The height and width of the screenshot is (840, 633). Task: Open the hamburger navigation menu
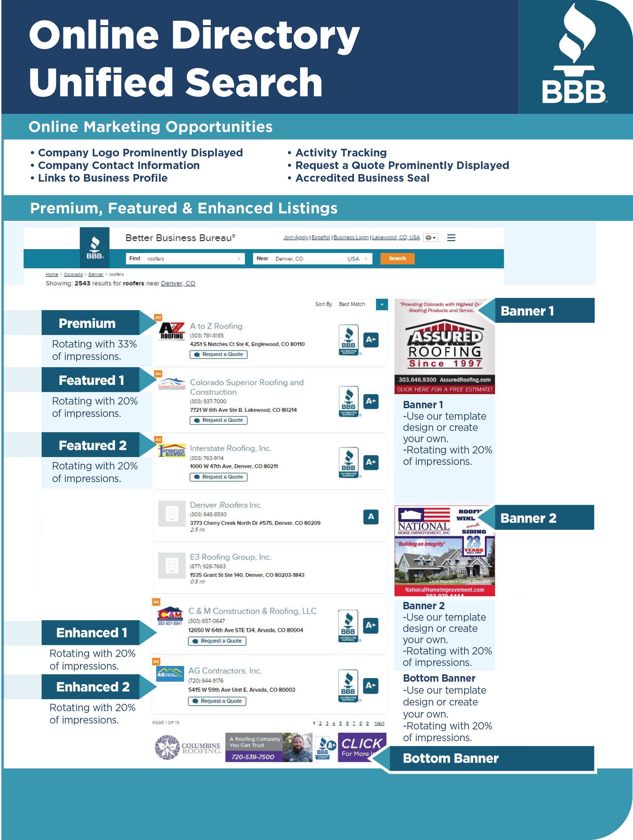tap(452, 238)
